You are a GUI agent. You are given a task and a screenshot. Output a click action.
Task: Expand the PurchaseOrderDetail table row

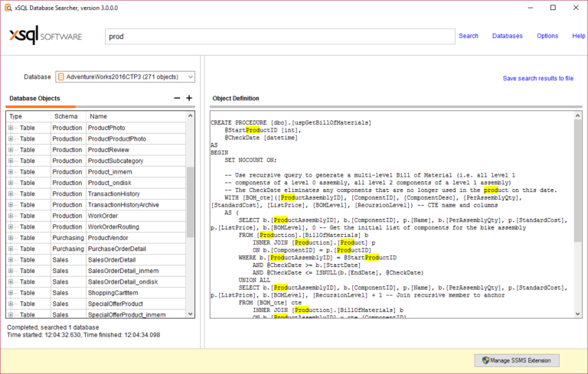tap(11, 249)
